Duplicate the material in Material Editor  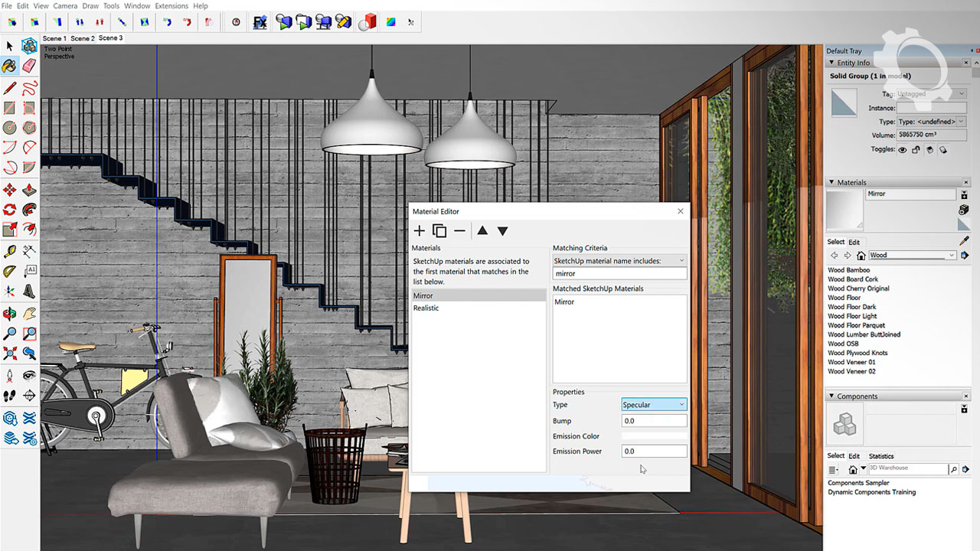pos(439,231)
